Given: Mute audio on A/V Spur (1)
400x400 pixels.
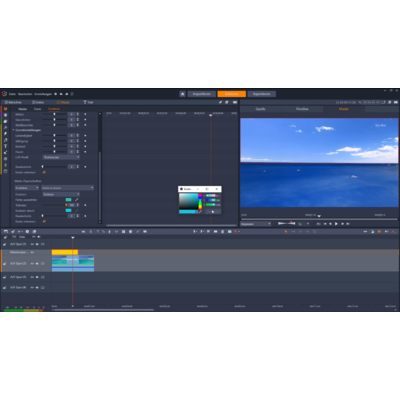Looking at the screenshot, I should click(x=37, y=244).
